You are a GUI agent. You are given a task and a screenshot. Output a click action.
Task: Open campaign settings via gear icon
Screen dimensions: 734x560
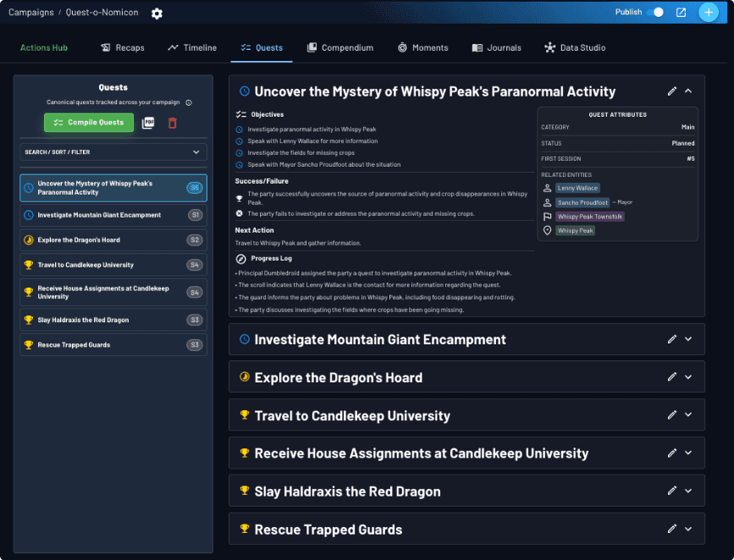(x=157, y=14)
